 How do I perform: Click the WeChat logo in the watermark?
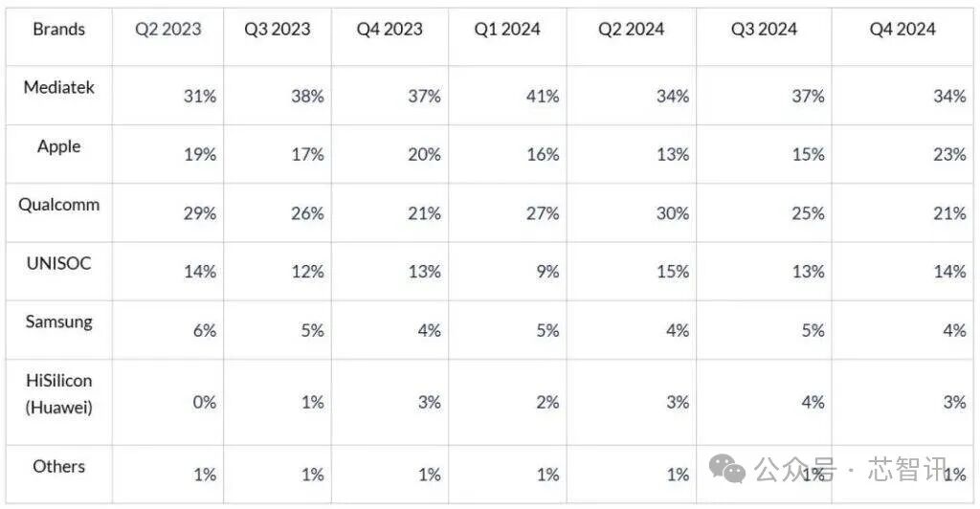click(727, 469)
